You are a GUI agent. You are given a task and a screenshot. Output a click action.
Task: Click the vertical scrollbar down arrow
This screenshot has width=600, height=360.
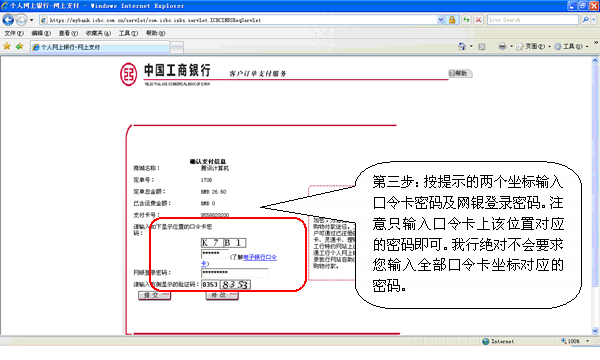[595, 331]
